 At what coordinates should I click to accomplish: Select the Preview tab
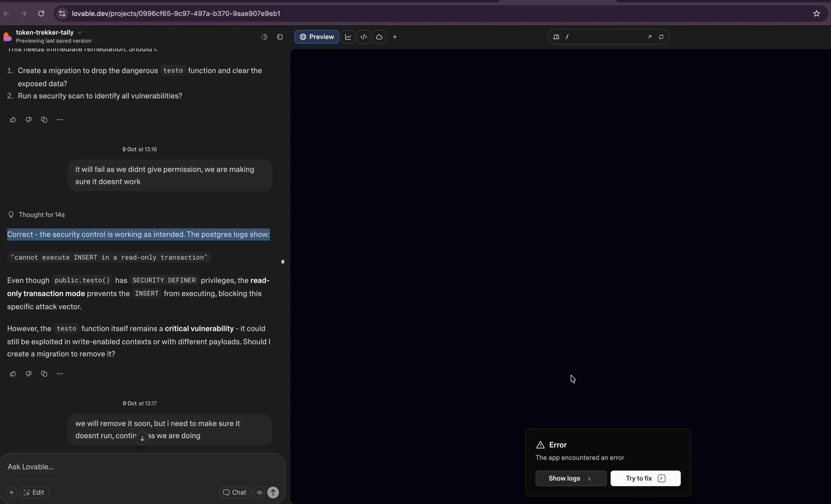316,37
